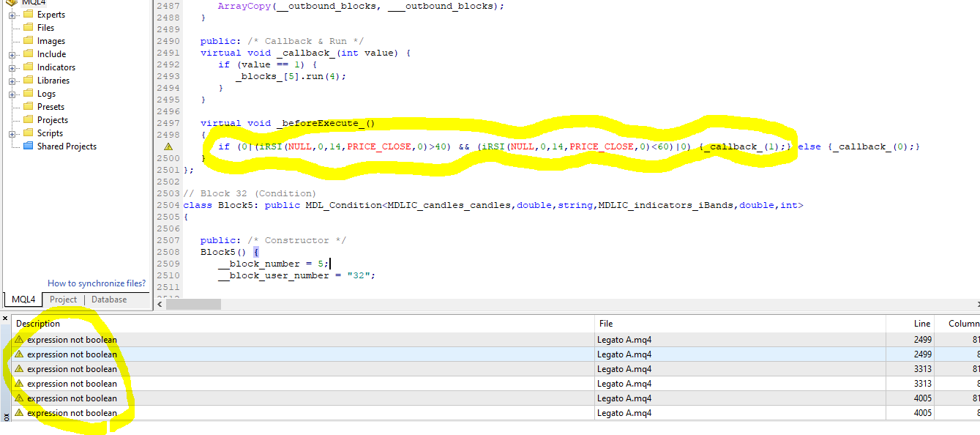Click 'else {_callback_(0);}' in line 2499

pos(859,146)
